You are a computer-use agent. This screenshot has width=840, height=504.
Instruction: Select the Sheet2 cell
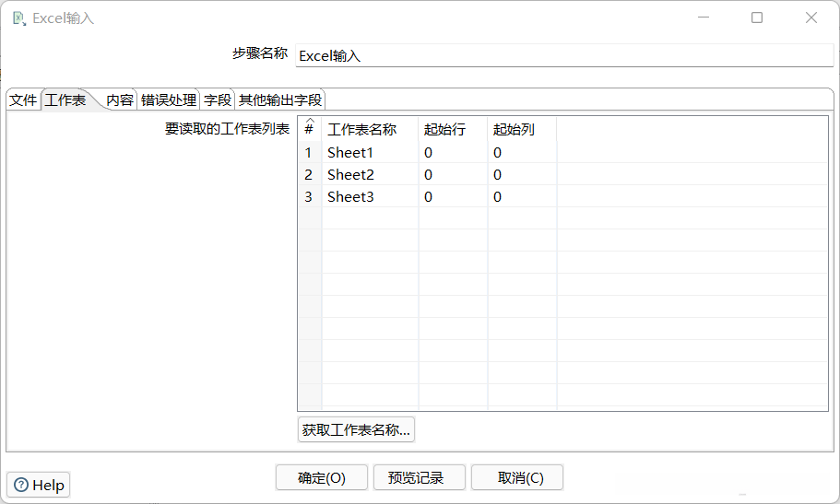pyautogui.click(x=370, y=175)
